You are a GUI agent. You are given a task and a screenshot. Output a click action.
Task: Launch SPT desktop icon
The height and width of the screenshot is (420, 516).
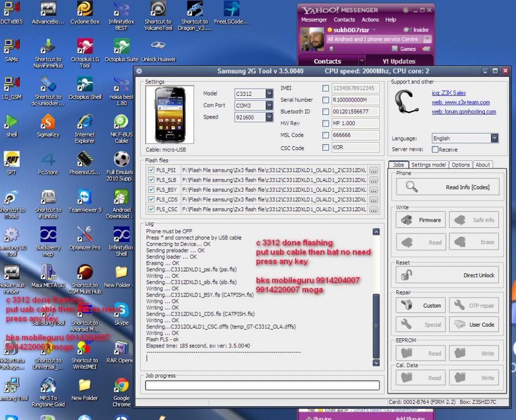12,163
